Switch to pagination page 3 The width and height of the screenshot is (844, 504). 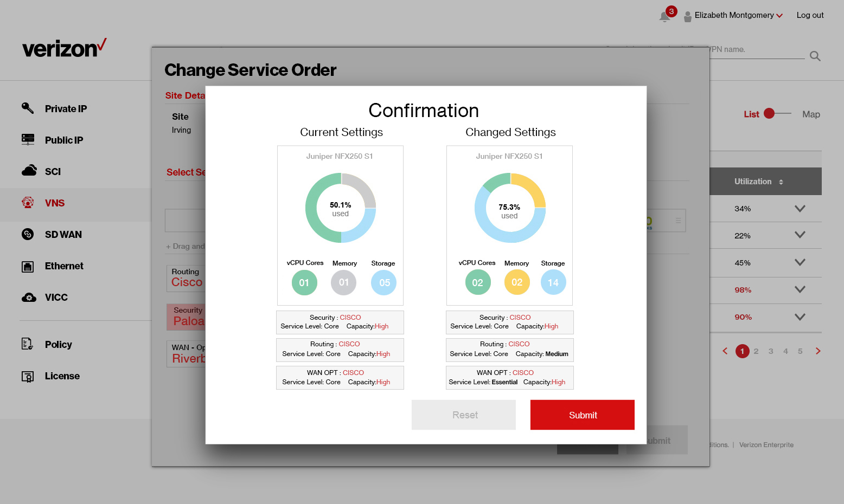[x=771, y=351]
